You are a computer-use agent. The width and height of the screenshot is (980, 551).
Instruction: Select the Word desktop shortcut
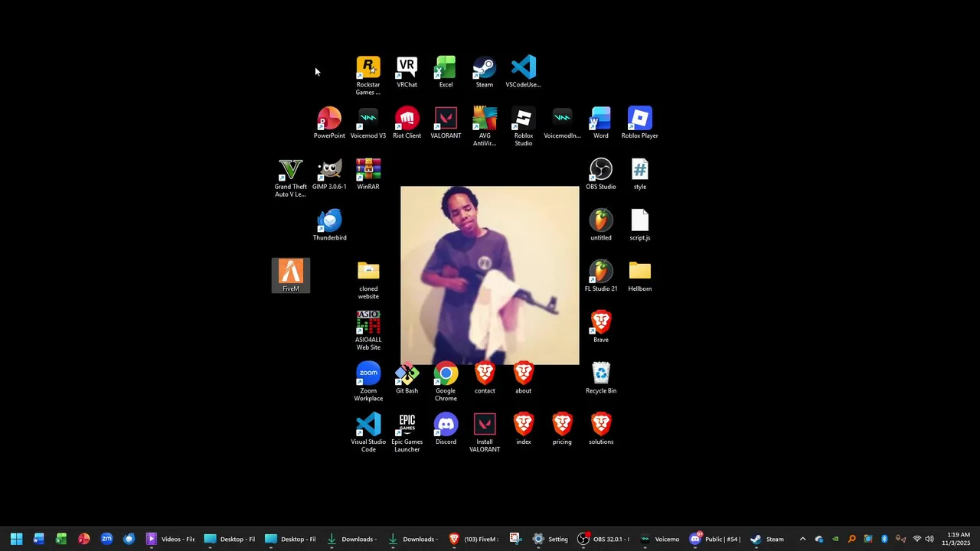(601, 123)
